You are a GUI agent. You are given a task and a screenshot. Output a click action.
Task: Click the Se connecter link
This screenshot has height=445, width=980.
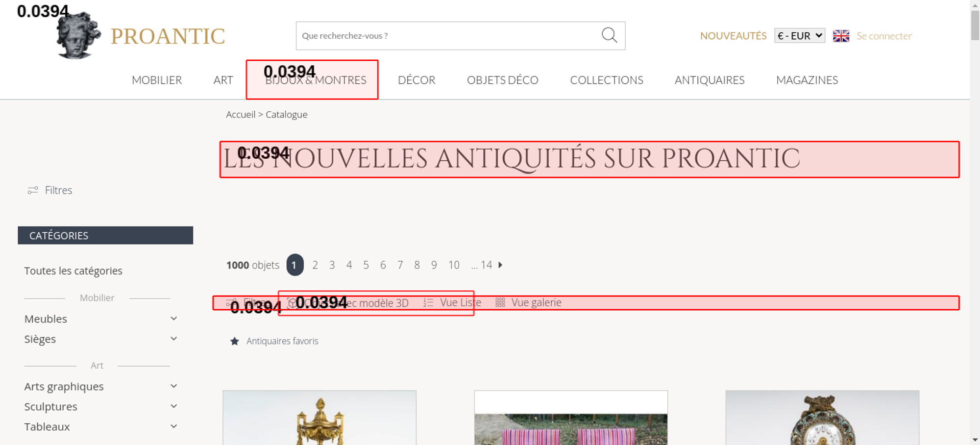click(884, 36)
